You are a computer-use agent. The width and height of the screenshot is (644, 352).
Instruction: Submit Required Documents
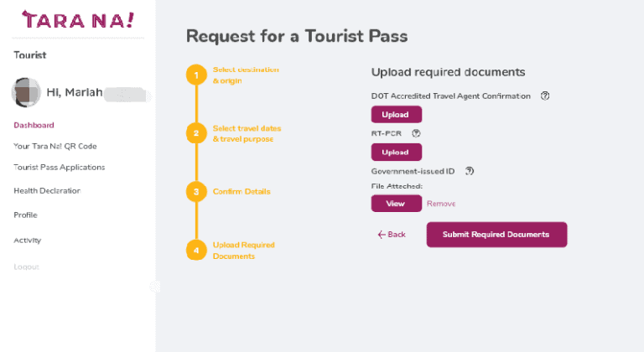[496, 235]
